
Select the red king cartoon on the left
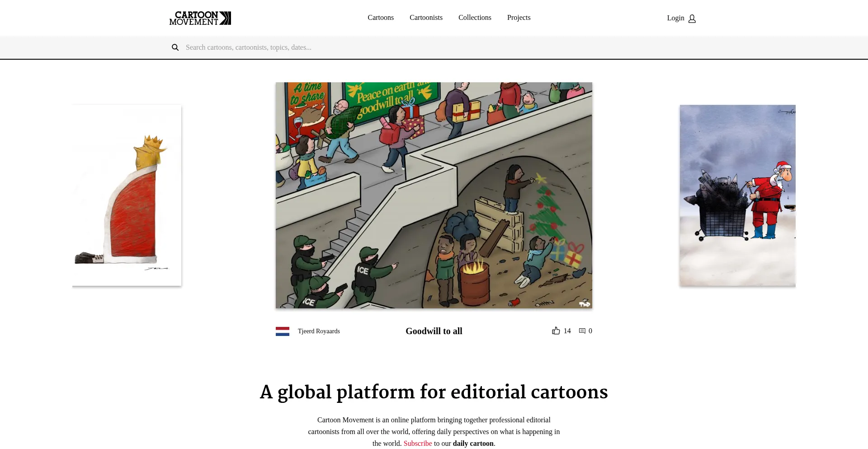[x=127, y=195]
